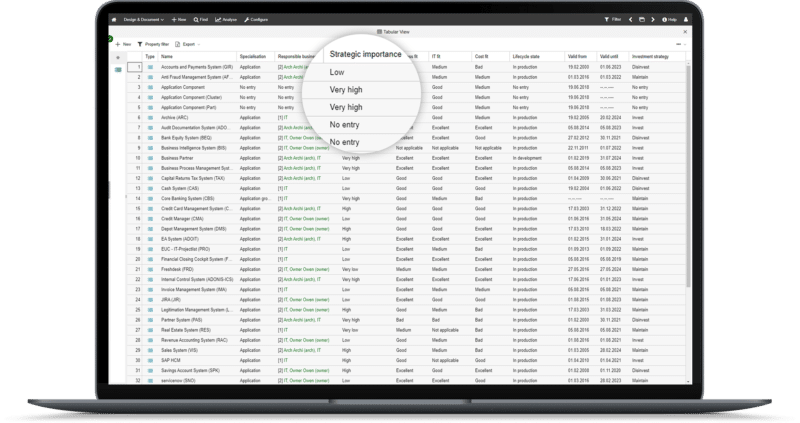The height and width of the screenshot is (423, 800).
Task: Sort by the Type column header
Action: (x=150, y=57)
